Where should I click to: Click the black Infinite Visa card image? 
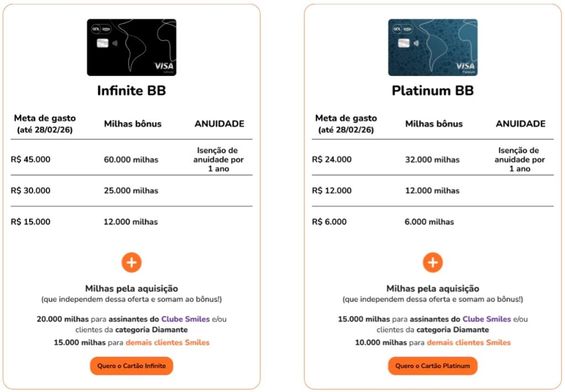(x=131, y=47)
